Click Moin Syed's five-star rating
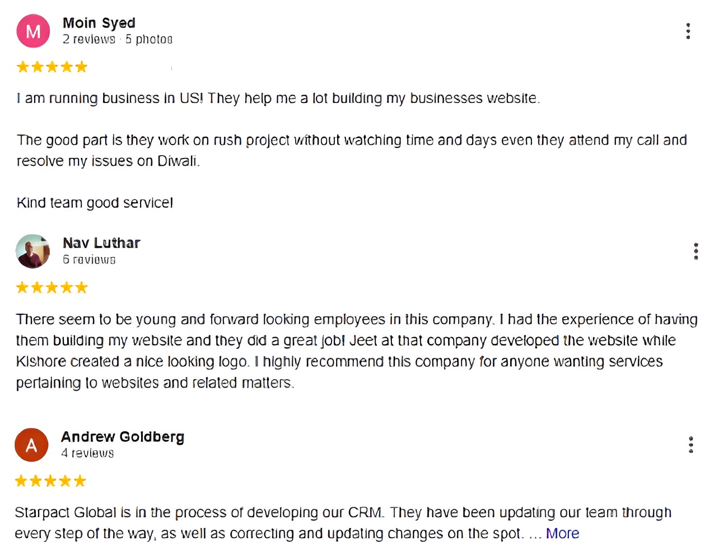Screen dimensions: 728x560 (52, 67)
